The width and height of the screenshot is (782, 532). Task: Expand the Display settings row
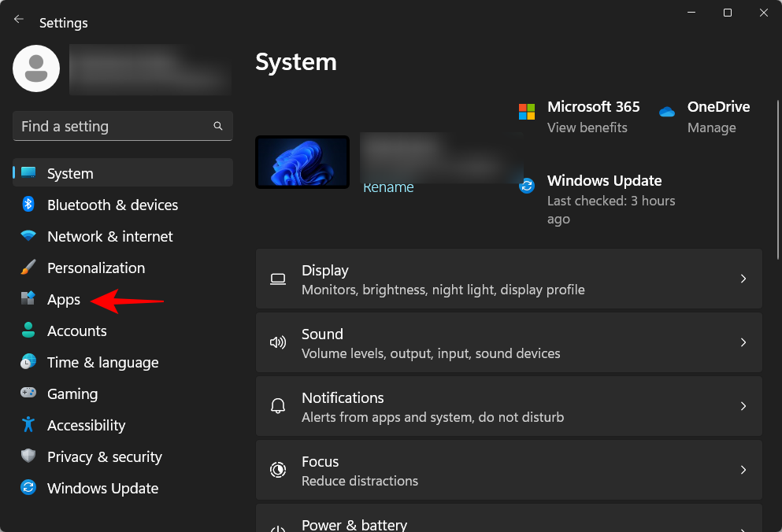pos(508,279)
